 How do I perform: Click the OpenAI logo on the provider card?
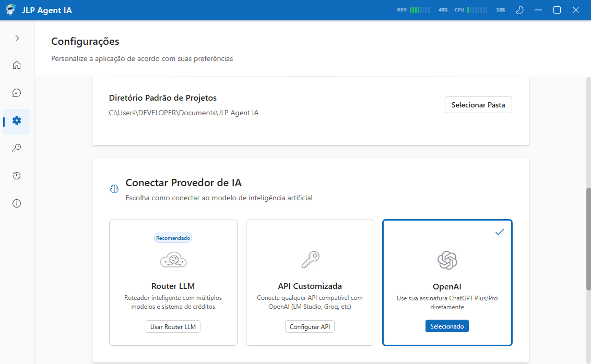[x=447, y=260]
